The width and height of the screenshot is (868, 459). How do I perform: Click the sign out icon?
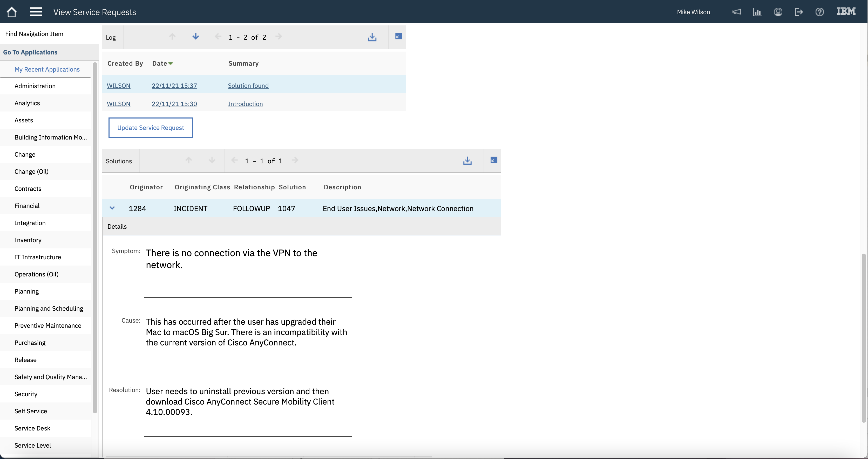pyautogui.click(x=799, y=12)
